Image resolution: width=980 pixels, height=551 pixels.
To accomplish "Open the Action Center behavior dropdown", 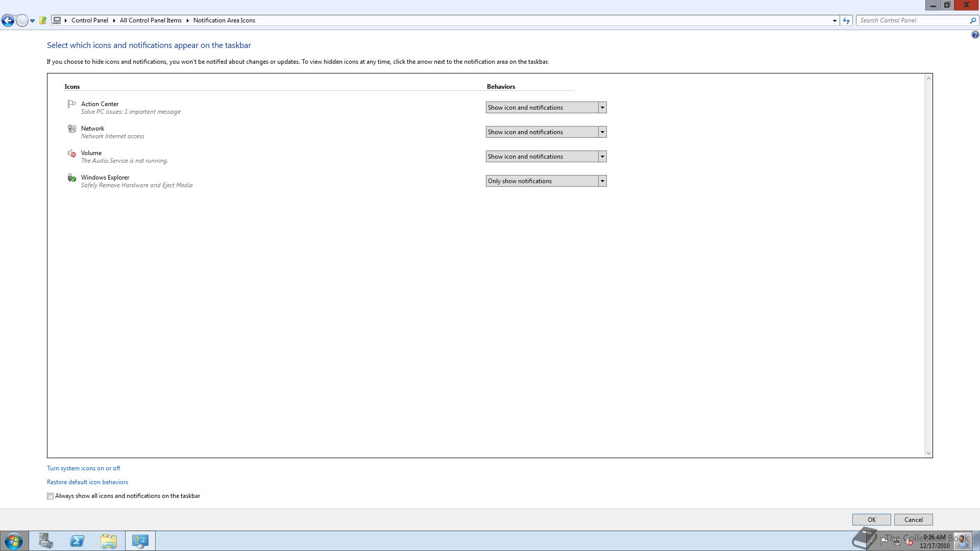I will click(546, 108).
